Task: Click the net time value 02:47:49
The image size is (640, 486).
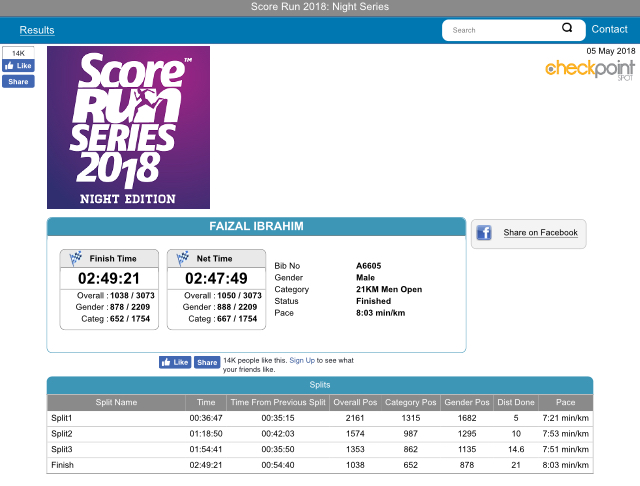Action: [x=216, y=278]
